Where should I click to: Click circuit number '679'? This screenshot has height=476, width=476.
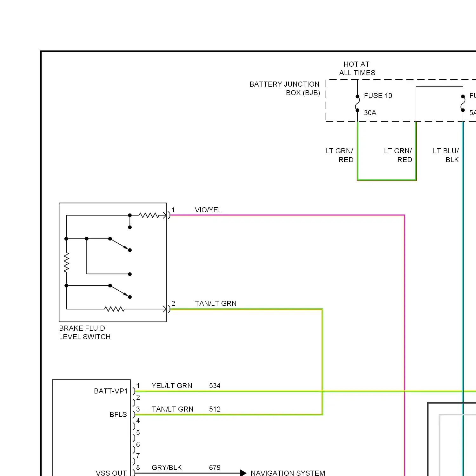(215, 467)
